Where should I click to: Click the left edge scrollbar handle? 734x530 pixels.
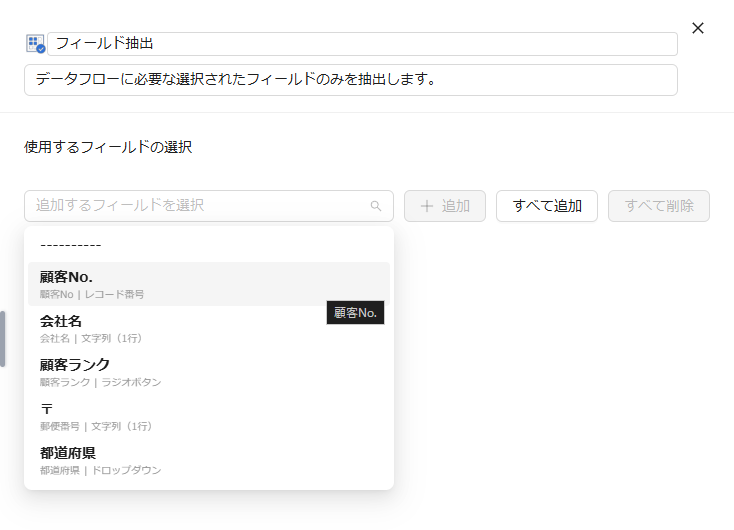point(3,339)
